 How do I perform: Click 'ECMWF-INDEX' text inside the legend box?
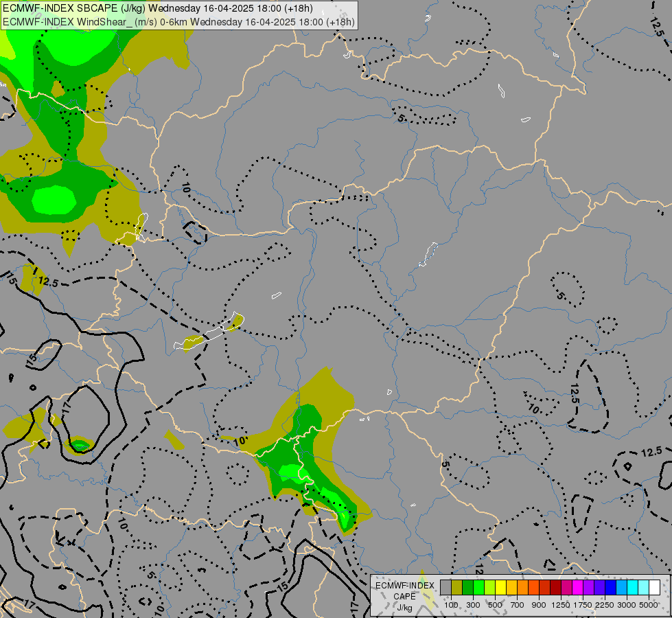pos(405,586)
